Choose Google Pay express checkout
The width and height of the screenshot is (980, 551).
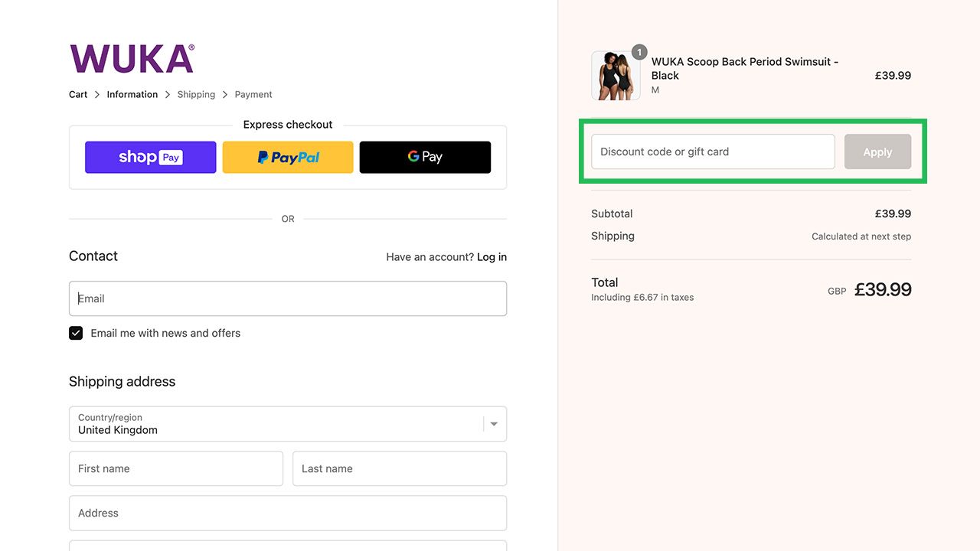(425, 157)
